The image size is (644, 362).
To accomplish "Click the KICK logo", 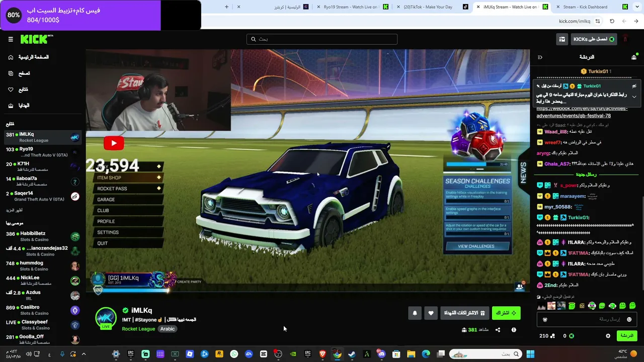I will click(36, 39).
